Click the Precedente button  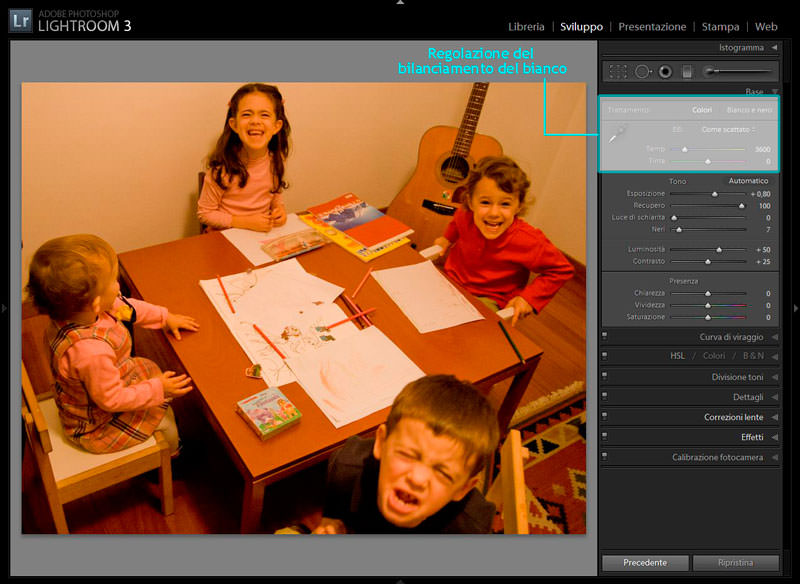[x=645, y=563]
